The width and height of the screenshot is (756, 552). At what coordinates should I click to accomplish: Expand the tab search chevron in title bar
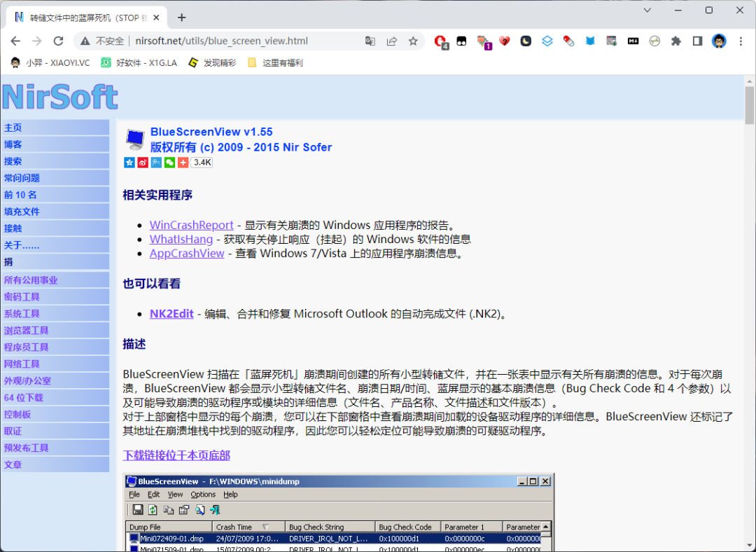tap(647, 11)
